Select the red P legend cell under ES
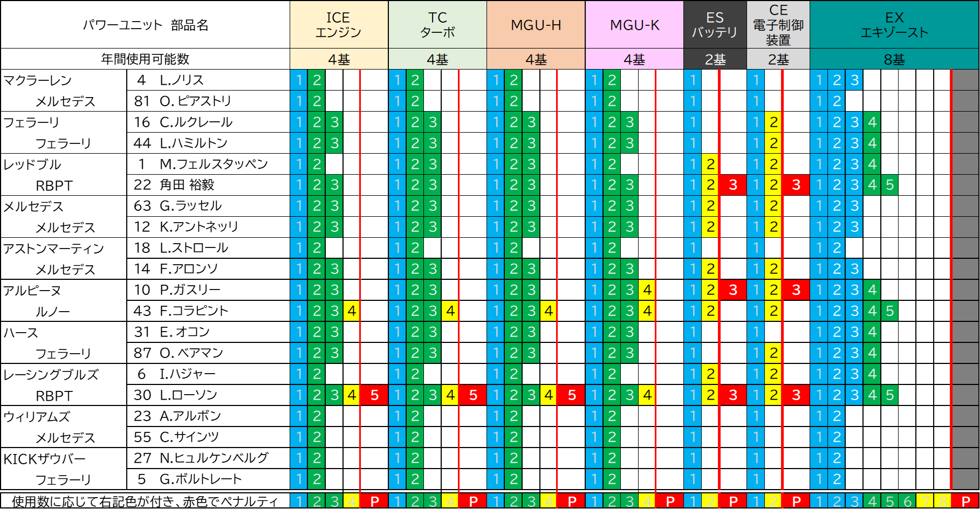 733,501
